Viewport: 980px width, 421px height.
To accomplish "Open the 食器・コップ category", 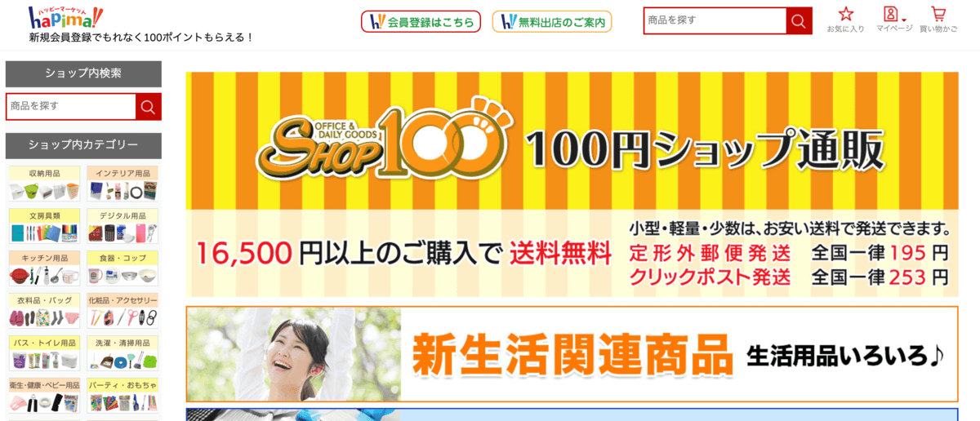I will (x=122, y=268).
